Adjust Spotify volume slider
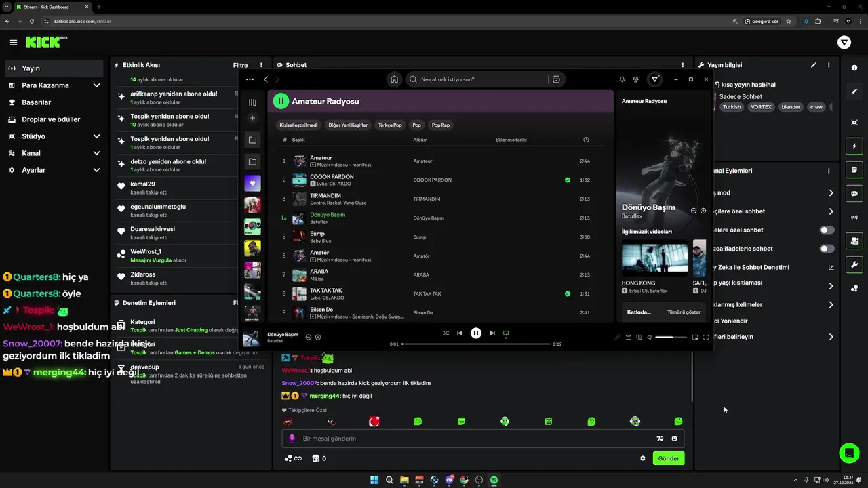The width and height of the screenshot is (868, 488). [671, 337]
